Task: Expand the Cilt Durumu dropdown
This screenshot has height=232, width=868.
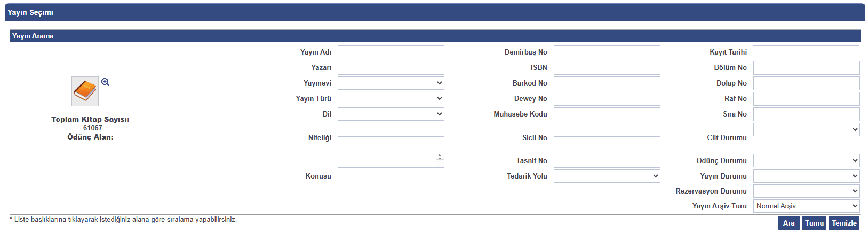Action: [x=806, y=129]
